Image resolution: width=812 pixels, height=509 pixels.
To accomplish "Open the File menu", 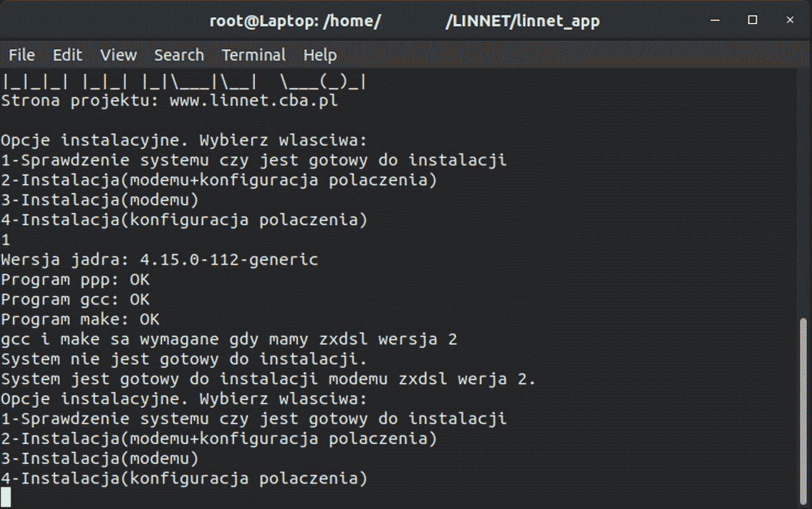I will coord(22,55).
